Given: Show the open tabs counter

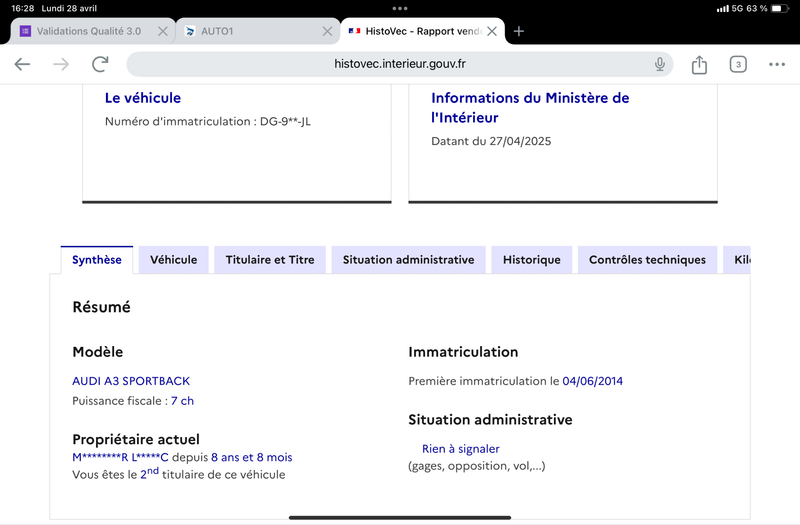Looking at the screenshot, I should [x=738, y=64].
